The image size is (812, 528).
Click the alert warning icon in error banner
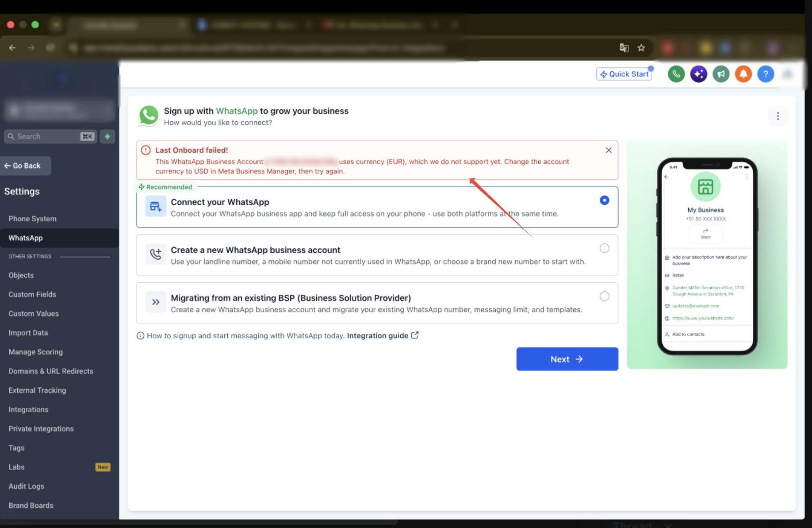pos(146,150)
